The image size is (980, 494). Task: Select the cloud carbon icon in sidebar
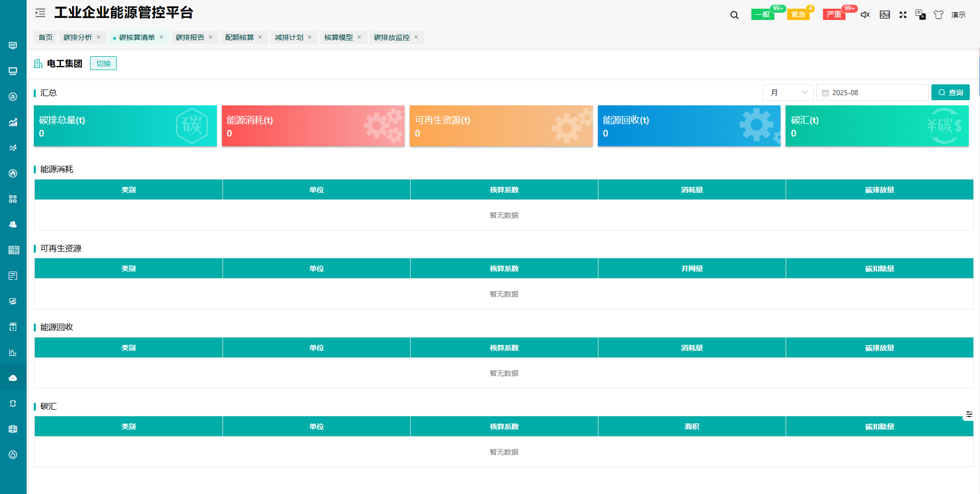point(13,378)
